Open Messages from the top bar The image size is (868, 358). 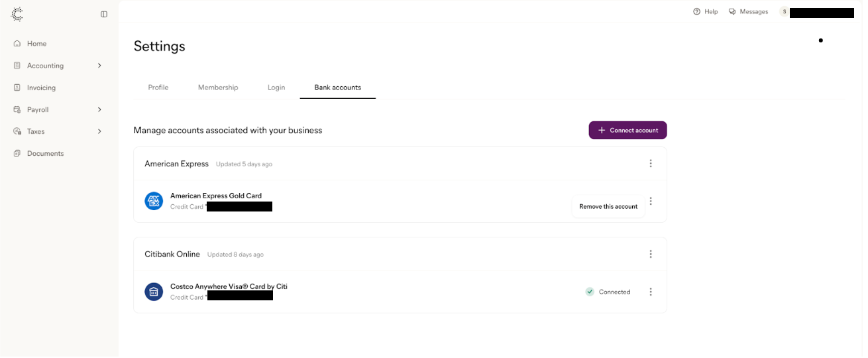coord(748,12)
